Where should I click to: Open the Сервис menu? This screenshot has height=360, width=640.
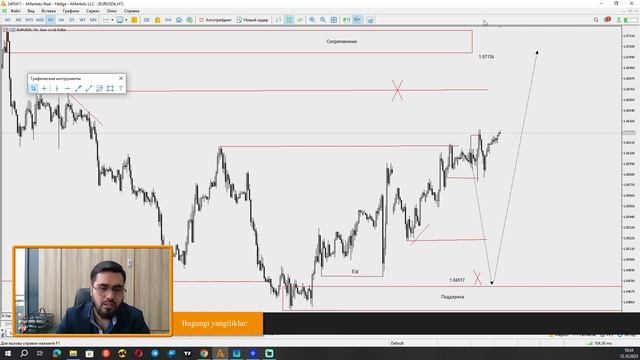(x=93, y=11)
